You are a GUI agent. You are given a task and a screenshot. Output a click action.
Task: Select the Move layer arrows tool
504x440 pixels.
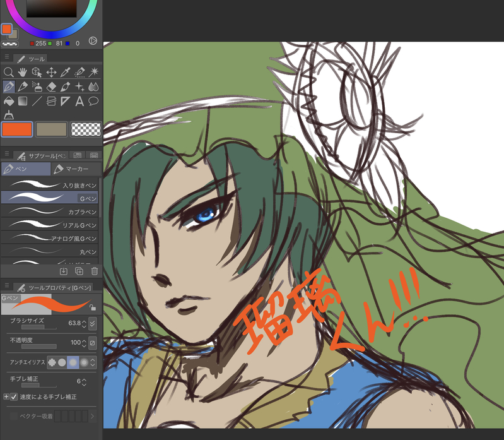[x=52, y=72]
